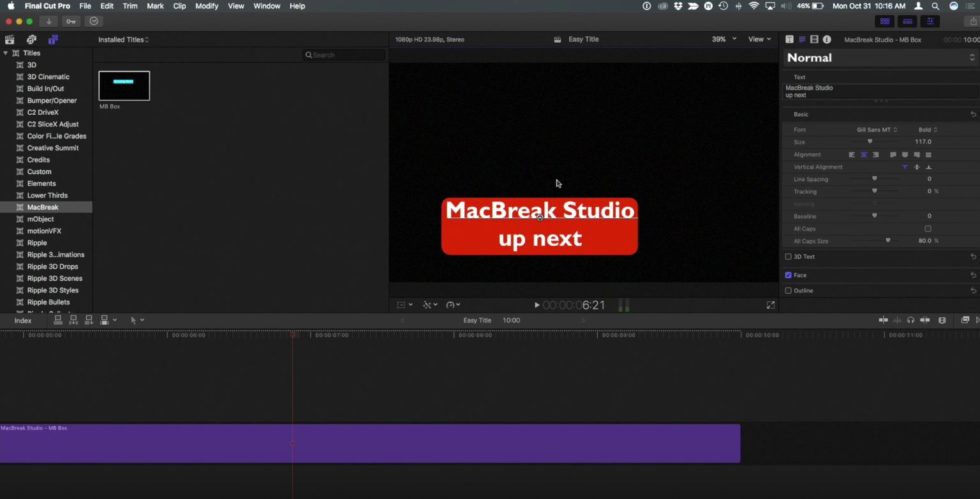Select the Build In/Out title category
980x499 pixels.
[45, 89]
